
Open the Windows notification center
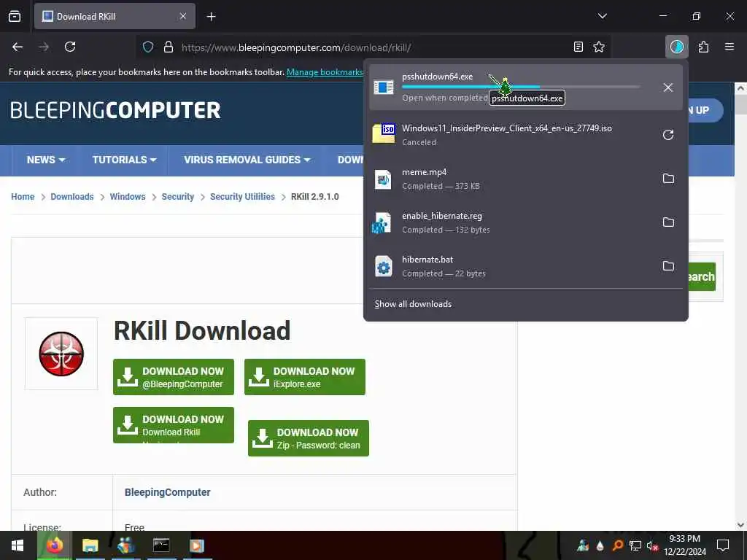click(723, 545)
